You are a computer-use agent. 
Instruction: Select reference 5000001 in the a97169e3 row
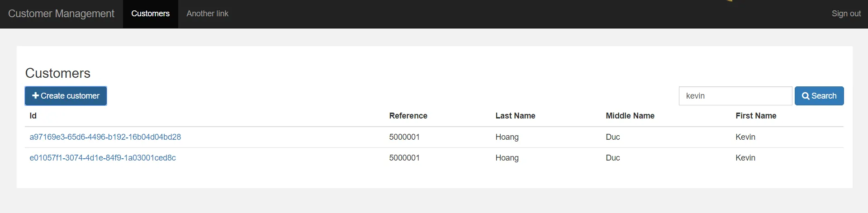pos(404,137)
